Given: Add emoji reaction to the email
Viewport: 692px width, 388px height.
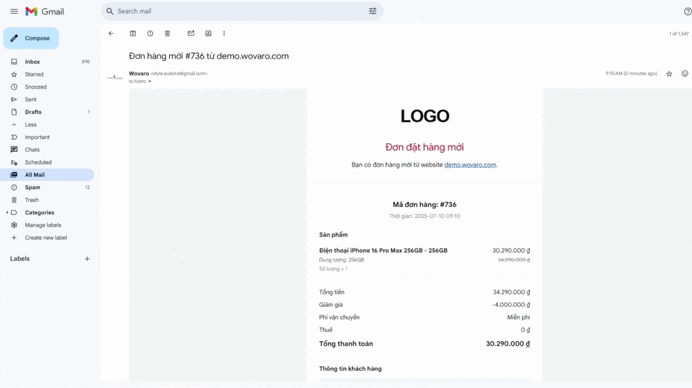Looking at the screenshot, I should [x=684, y=74].
